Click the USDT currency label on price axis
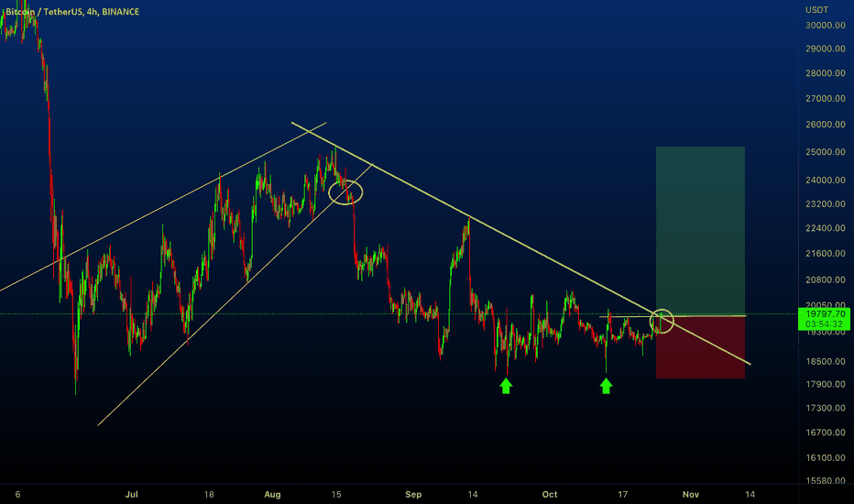Image resolution: width=854 pixels, height=504 pixels. click(x=816, y=10)
